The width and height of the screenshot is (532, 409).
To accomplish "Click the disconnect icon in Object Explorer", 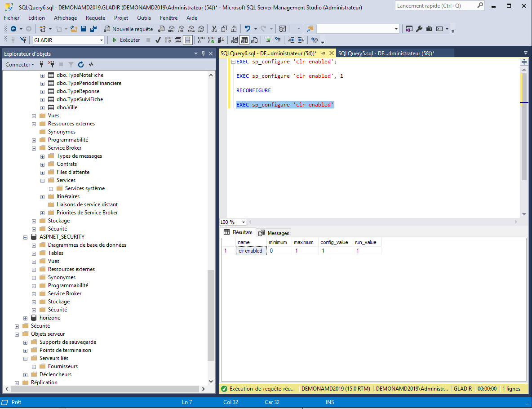I will (51, 64).
